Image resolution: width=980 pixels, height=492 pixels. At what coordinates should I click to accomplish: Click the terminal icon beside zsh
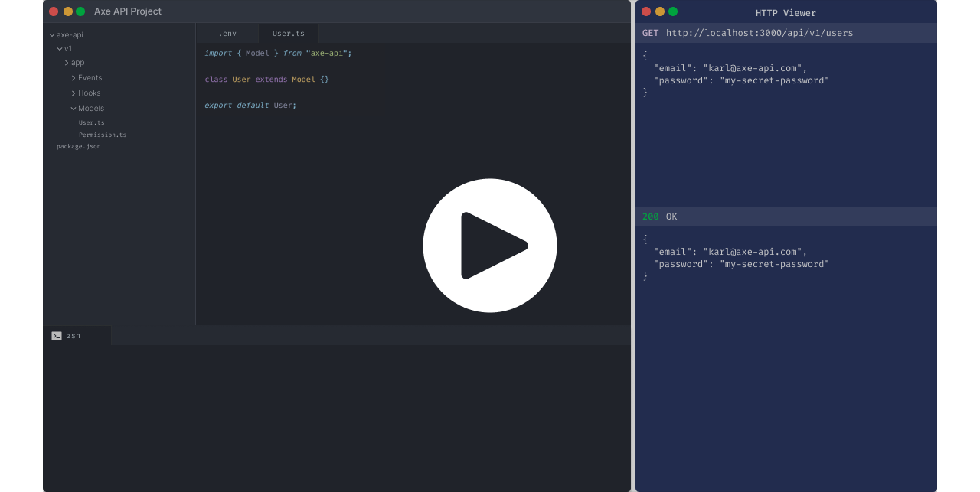pyautogui.click(x=57, y=336)
